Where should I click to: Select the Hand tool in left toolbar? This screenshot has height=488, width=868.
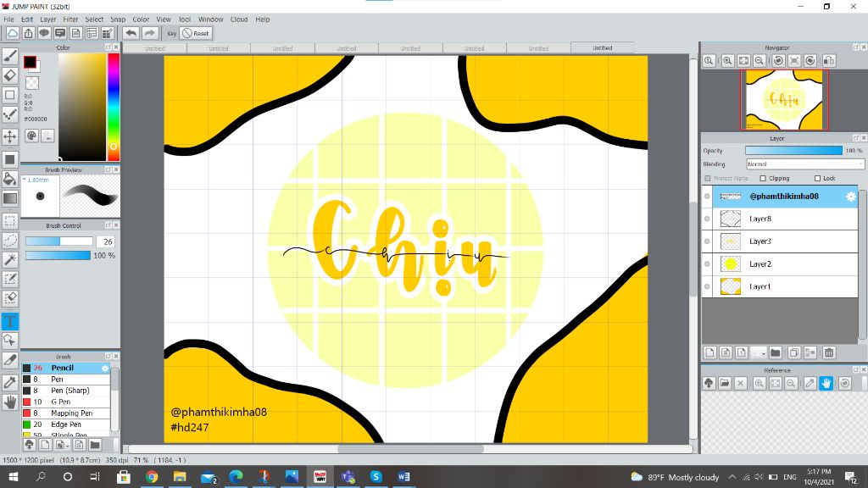coord(10,402)
